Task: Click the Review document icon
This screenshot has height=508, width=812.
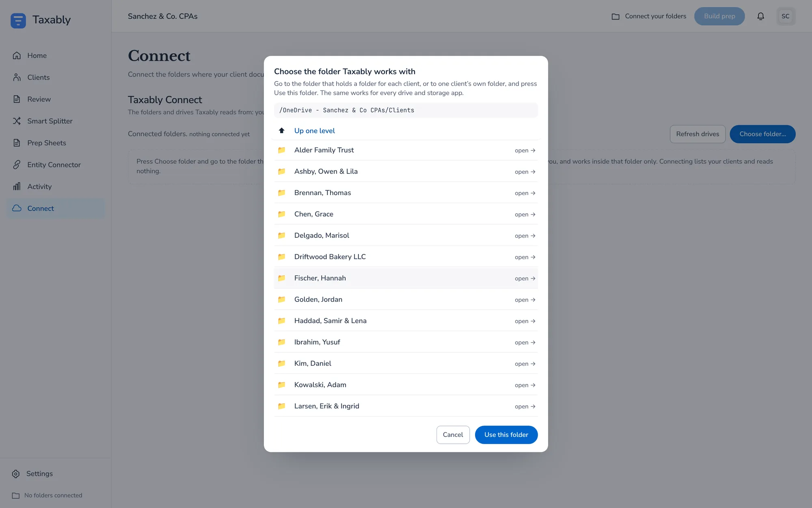Action: 17,99
